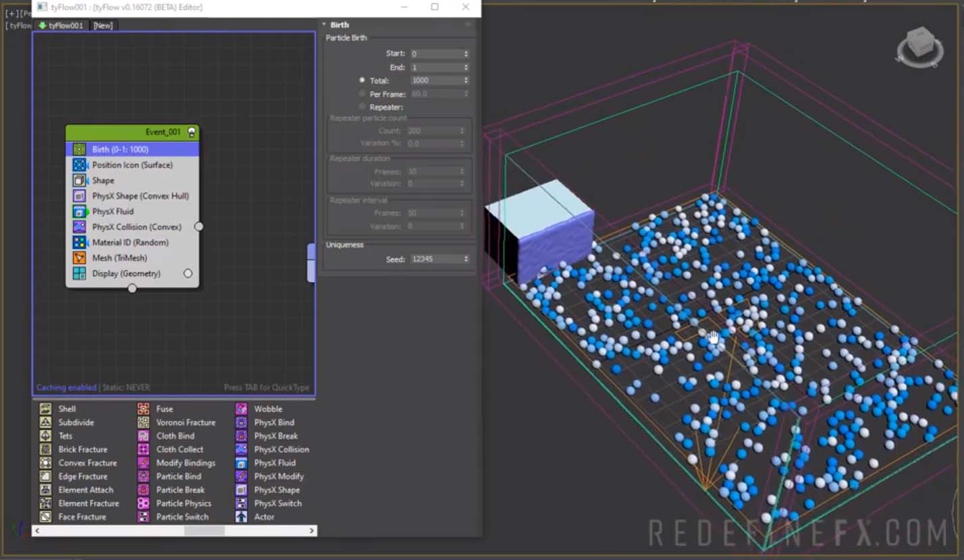Viewport: 964px width, 560px height.
Task: Click the Event_001 bottom output connector
Action: tap(132, 288)
